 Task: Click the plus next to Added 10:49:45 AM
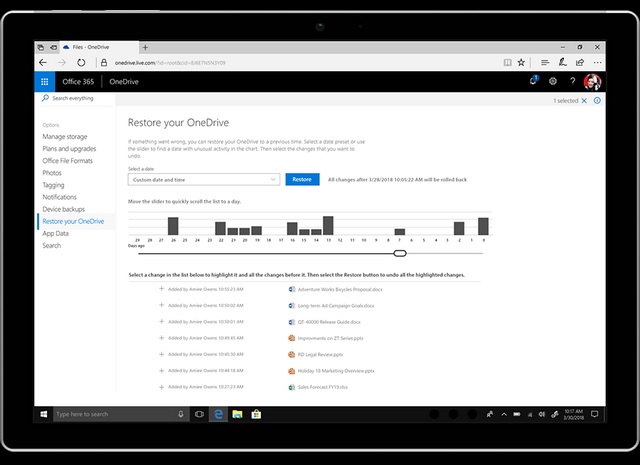(x=162, y=338)
